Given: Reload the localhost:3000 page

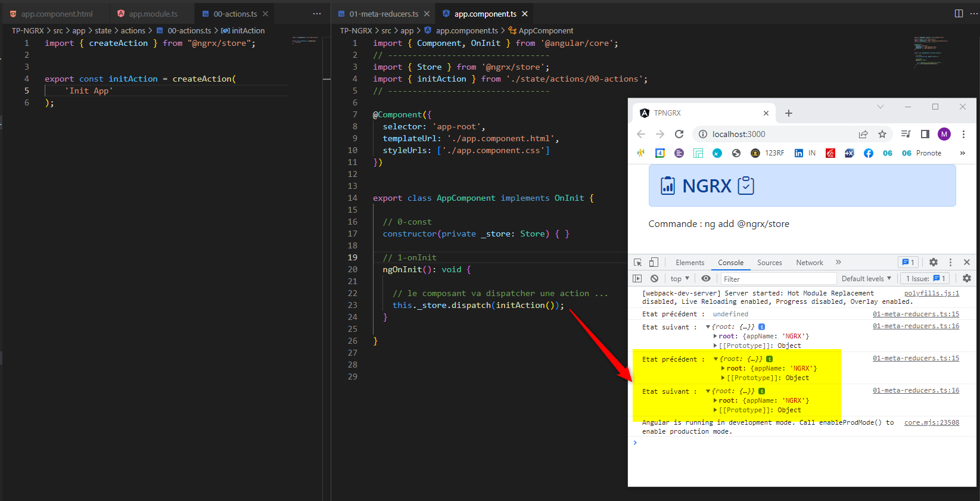Looking at the screenshot, I should pyautogui.click(x=679, y=134).
